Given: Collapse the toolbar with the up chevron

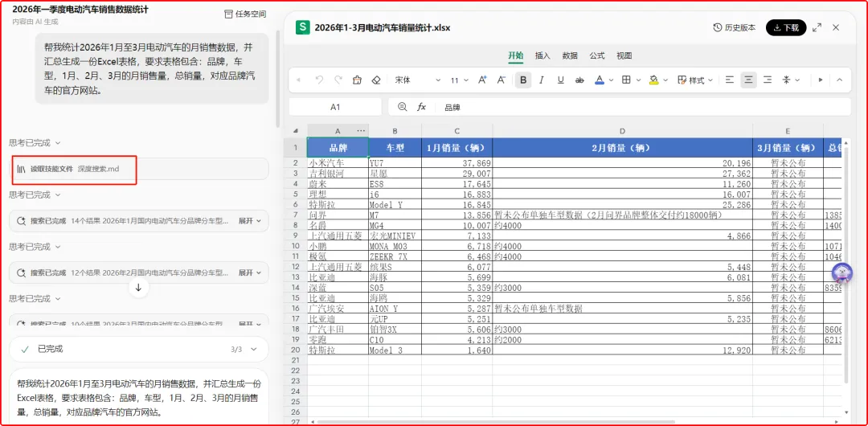Looking at the screenshot, I should coord(840,80).
